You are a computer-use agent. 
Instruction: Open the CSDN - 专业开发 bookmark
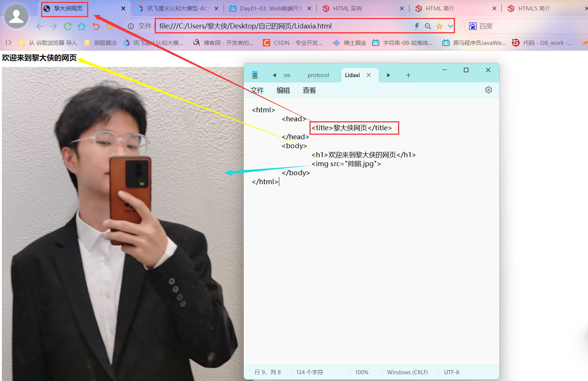(x=293, y=43)
